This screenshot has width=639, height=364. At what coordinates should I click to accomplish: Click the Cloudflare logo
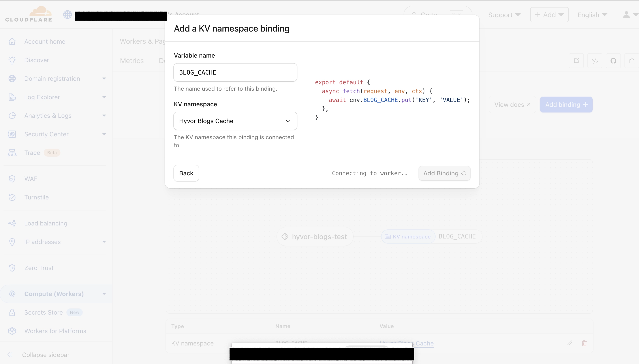click(x=28, y=14)
